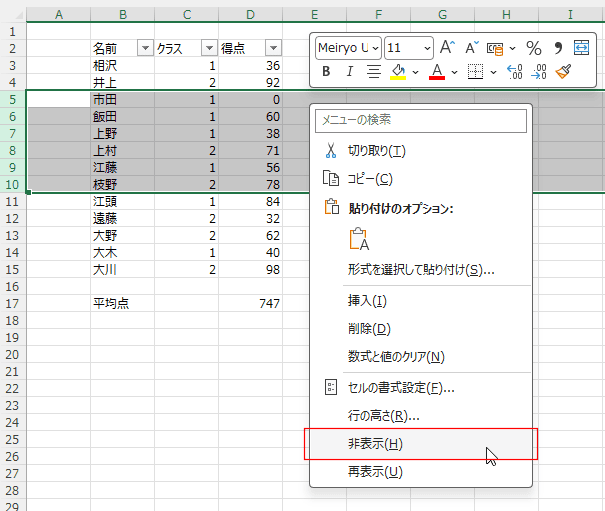Select the name cell 遠藤
This screenshot has width=605, height=511.
(x=123, y=218)
